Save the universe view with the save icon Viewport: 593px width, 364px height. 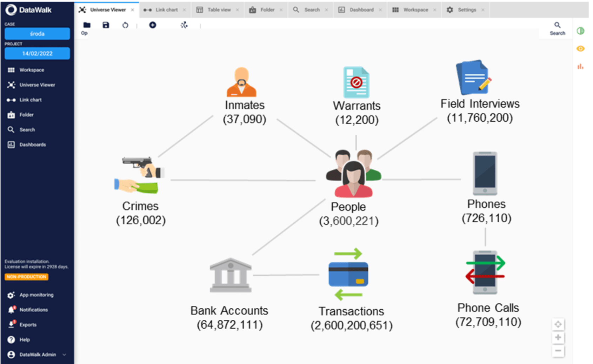click(106, 25)
